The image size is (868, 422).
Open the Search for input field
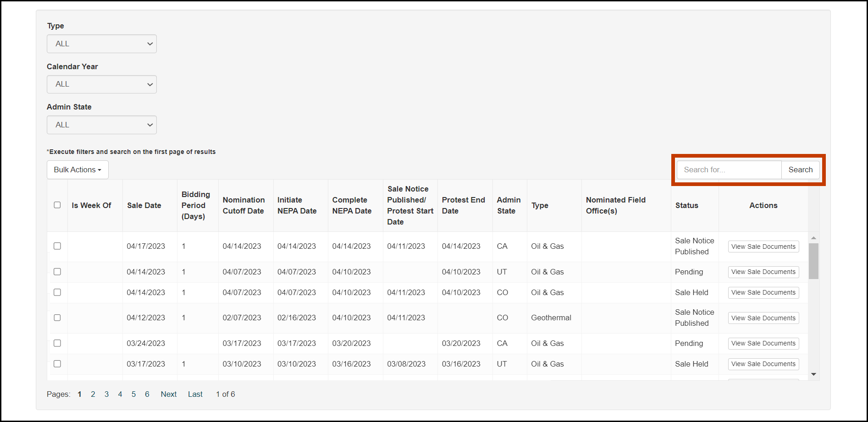728,170
